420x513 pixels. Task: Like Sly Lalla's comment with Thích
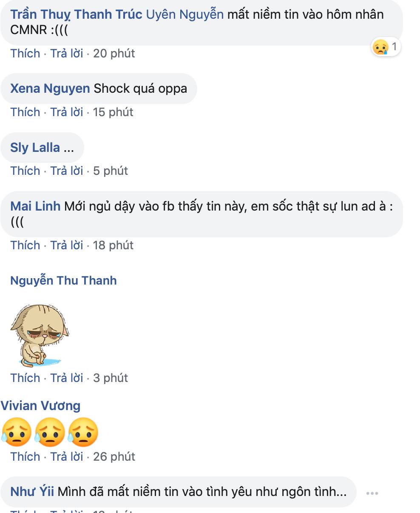click(x=25, y=171)
